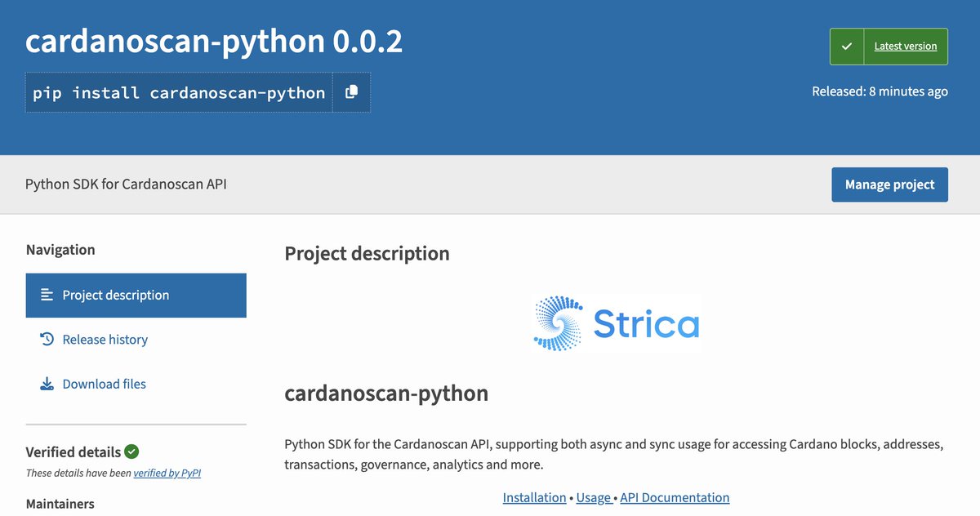Jump to the Installation section link

tap(534, 497)
